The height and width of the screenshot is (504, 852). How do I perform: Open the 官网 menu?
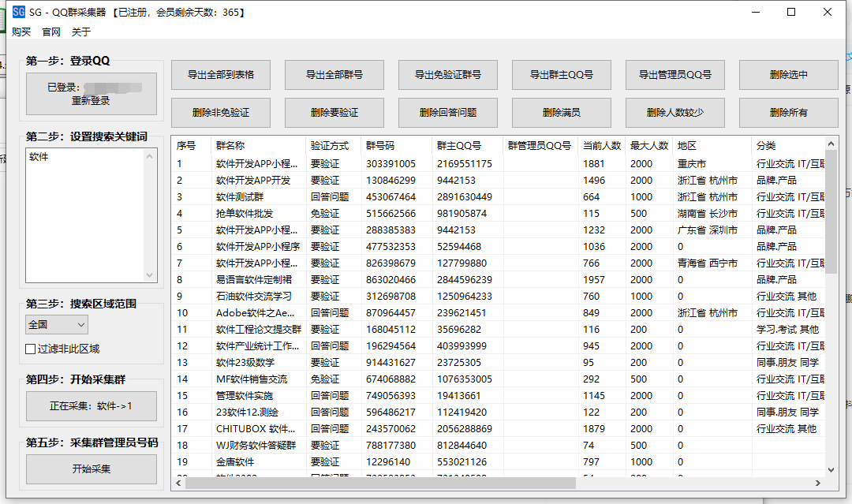coord(51,32)
